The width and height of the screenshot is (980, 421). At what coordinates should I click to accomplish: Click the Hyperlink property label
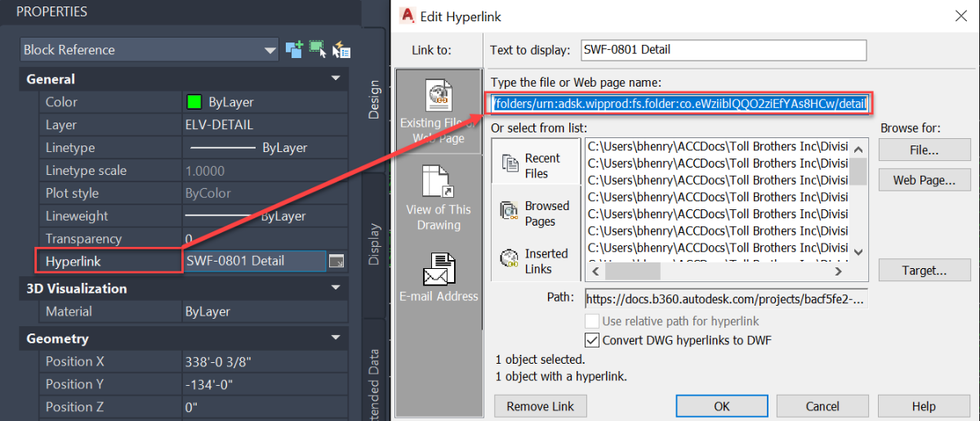(73, 262)
